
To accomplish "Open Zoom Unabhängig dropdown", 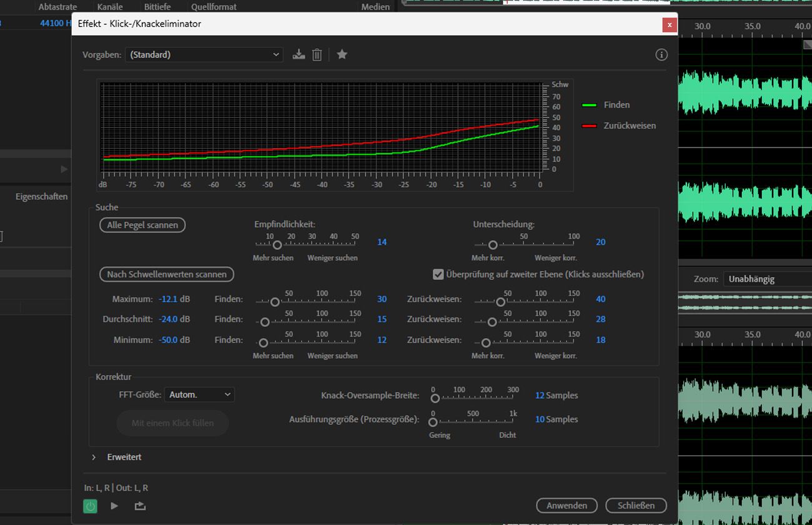I will click(x=768, y=279).
